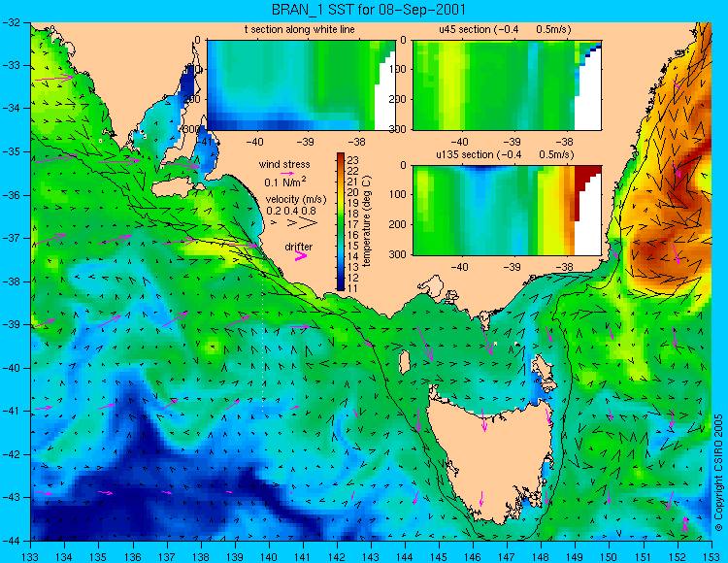Select colorbar tick label 17
Image resolution: width=728 pixels, height=563 pixels.
click(353, 224)
